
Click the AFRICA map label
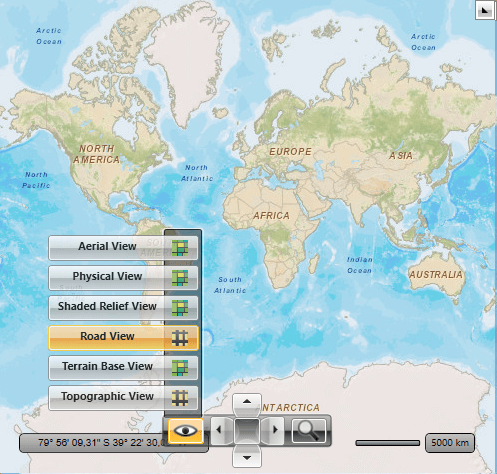coord(271,216)
